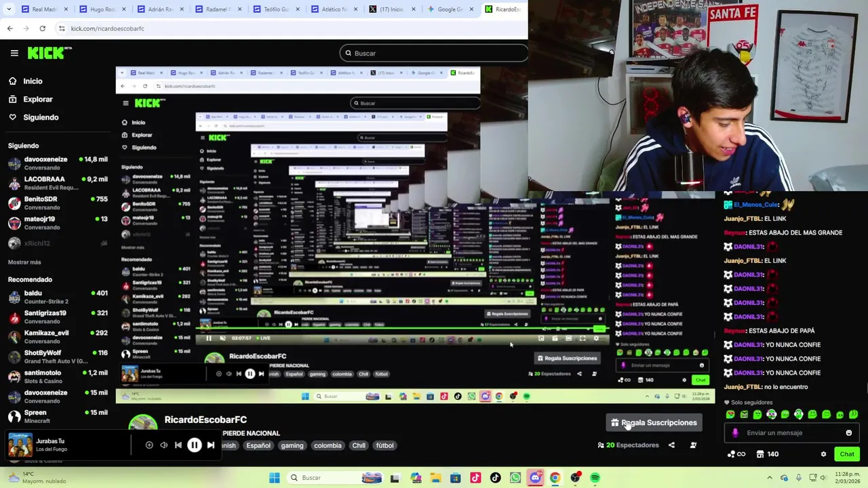
Task: Switch to the Radamel browser tab
Action: (218, 9)
